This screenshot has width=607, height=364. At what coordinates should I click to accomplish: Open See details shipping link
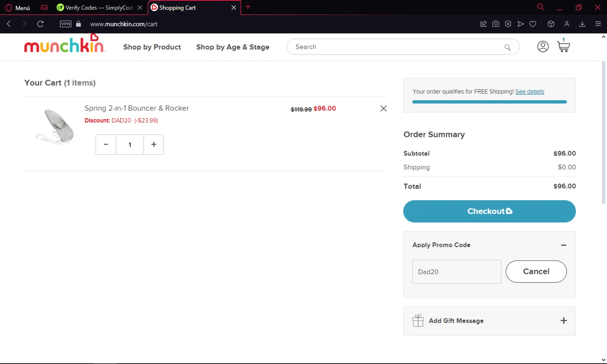pos(530,91)
